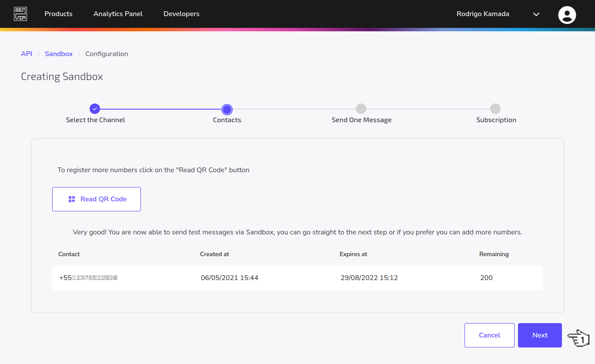Click the completed checkmark on Select the Channel step

95,109
